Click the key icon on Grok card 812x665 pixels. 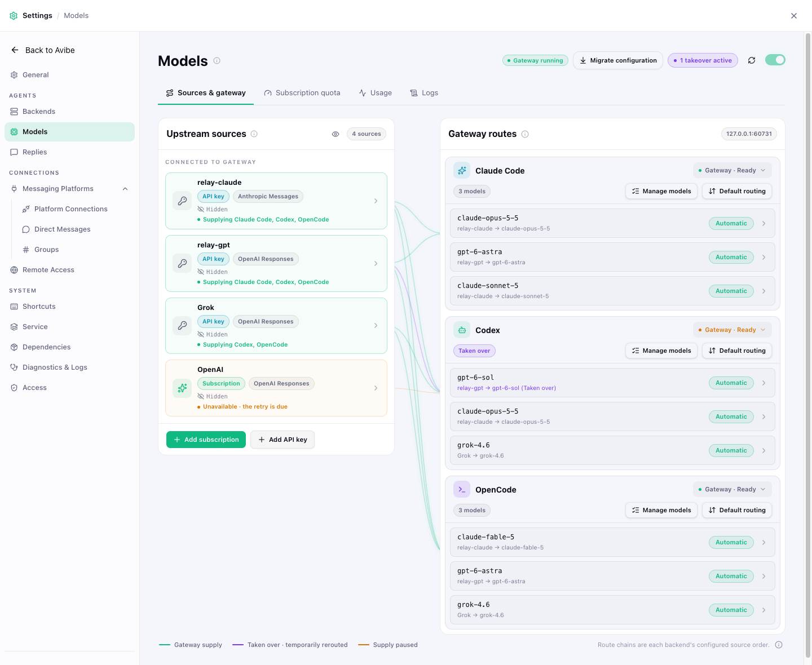[x=182, y=325]
